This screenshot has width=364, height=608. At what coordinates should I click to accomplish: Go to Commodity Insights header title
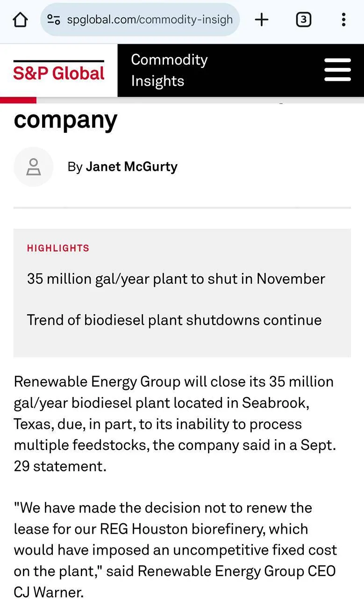(x=169, y=70)
